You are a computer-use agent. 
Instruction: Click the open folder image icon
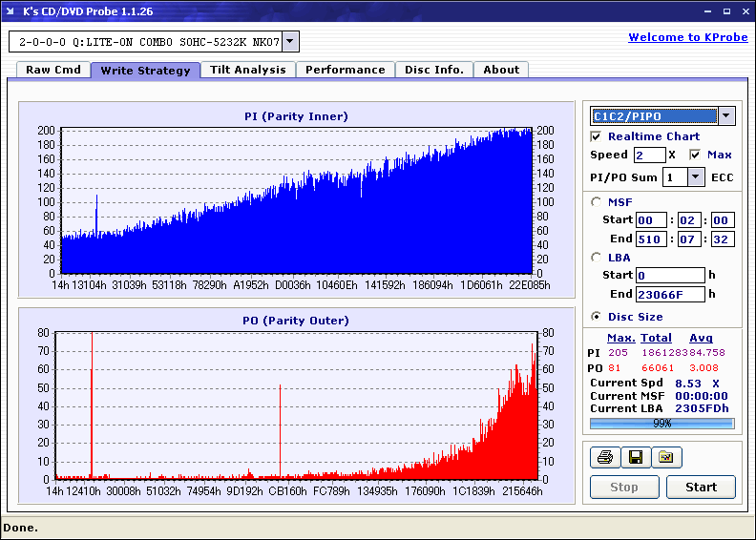(x=666, y=457)
